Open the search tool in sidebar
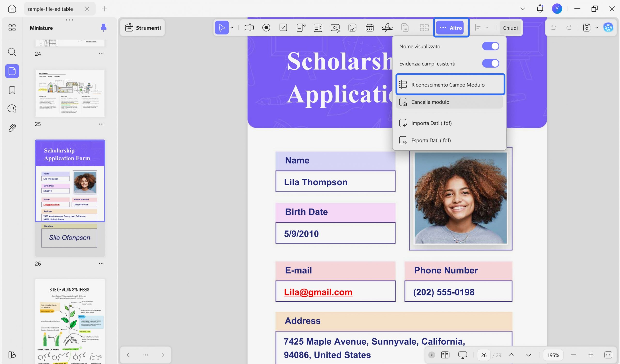The height and width of the screenshot is (364, 620). pos(12,52)
